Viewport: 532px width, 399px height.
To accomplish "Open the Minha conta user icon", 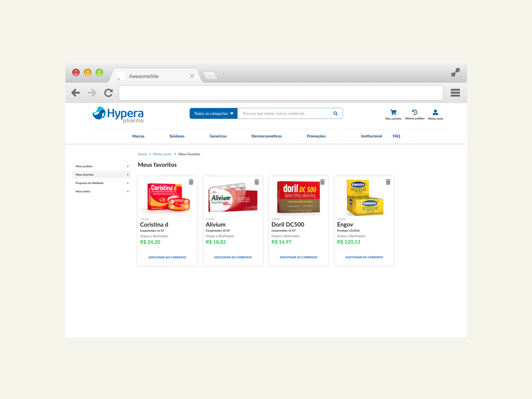I will (435, 113).
